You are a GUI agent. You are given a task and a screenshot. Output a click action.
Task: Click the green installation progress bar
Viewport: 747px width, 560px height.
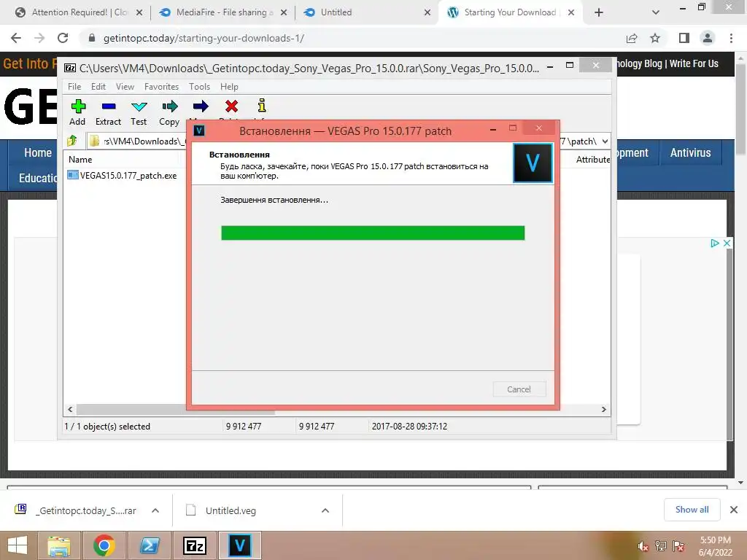(x=373, y=233)
